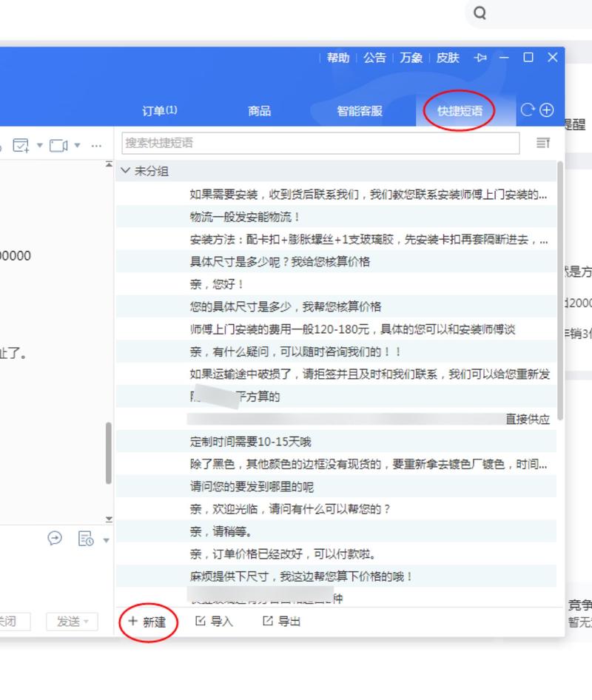592x700 pixels.
Task: Collapse the 未分组 phrase group
Action: point(124,170)
